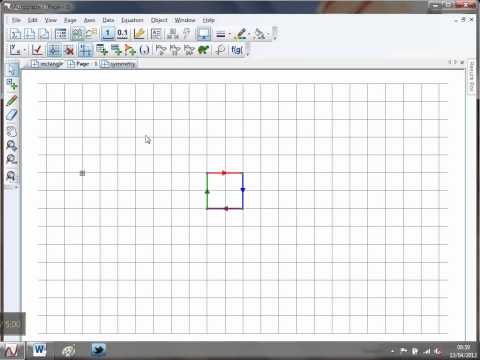Create a new 1D statistics page
Viewport: 480px width, 360px height.
15,34
